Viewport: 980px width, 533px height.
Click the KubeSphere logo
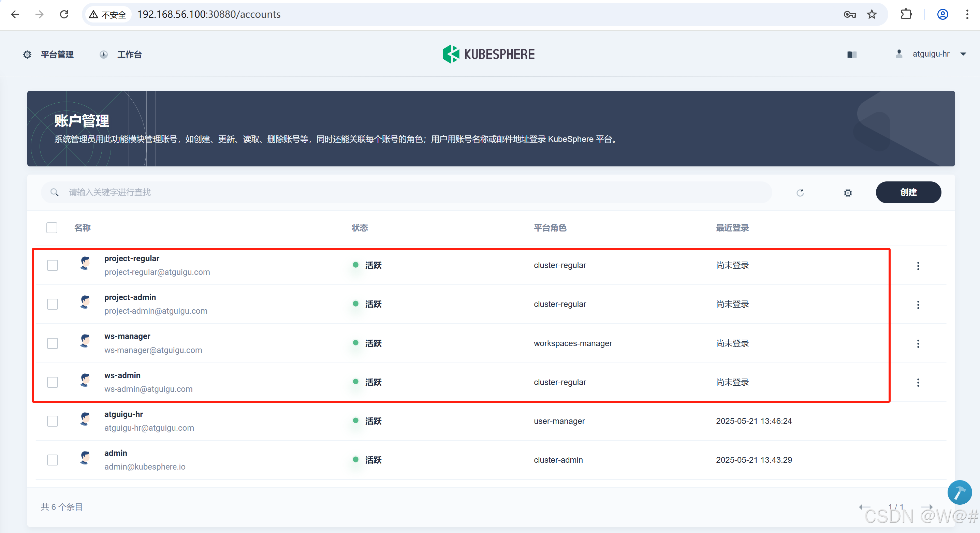(x=488, y=54)
